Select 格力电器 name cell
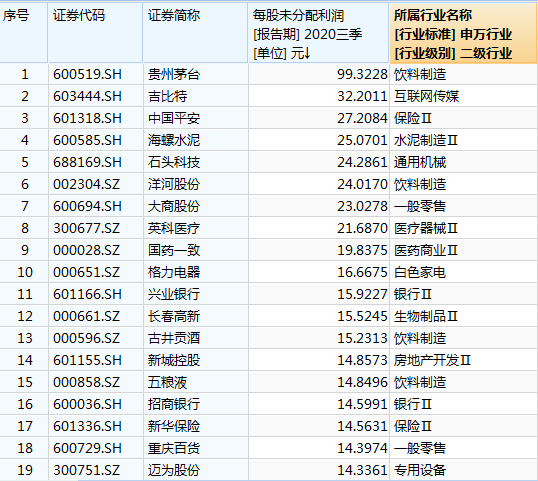The height and width of the screenshot is (481, 538). pyautogui.click(x=196, y=272)
